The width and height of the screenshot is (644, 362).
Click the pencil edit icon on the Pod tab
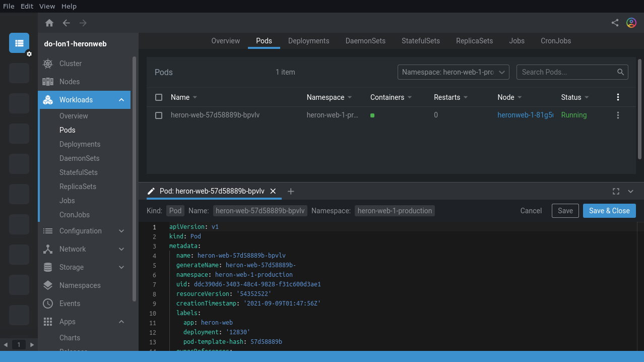coord(151,191)
